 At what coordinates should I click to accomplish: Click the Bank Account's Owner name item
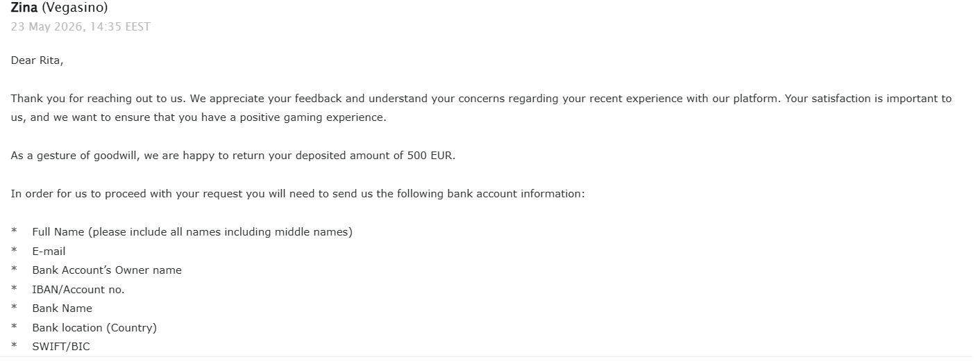pyautogui.click(x=107, y=270)
